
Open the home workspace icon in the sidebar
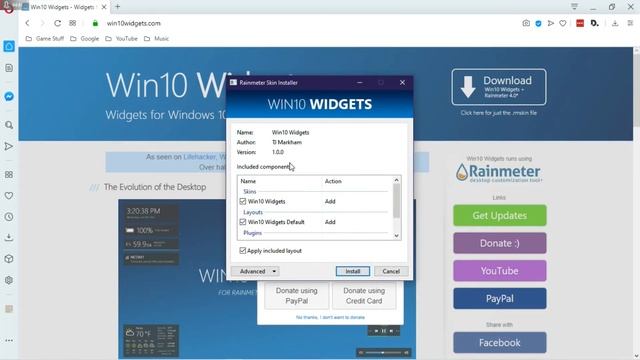coord(9,46)
